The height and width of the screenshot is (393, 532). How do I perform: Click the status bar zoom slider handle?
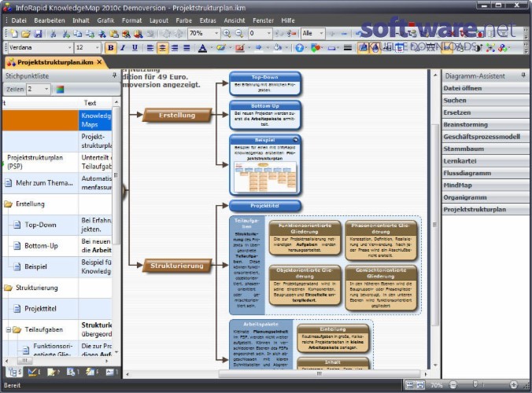(475, 384)
